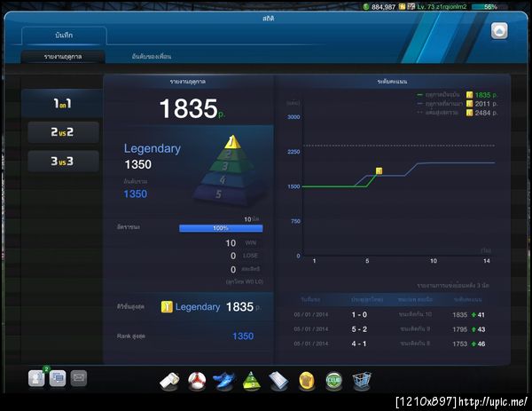
Task: Select the season report sub-tab
Action: (63, 57)
